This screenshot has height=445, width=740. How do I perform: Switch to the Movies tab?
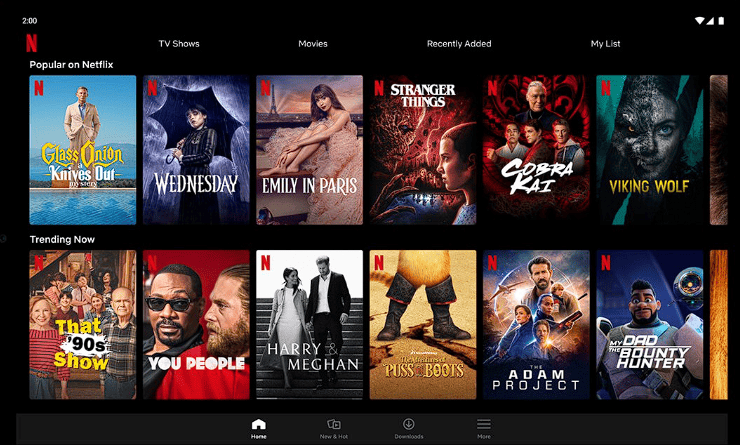(313, 44)
